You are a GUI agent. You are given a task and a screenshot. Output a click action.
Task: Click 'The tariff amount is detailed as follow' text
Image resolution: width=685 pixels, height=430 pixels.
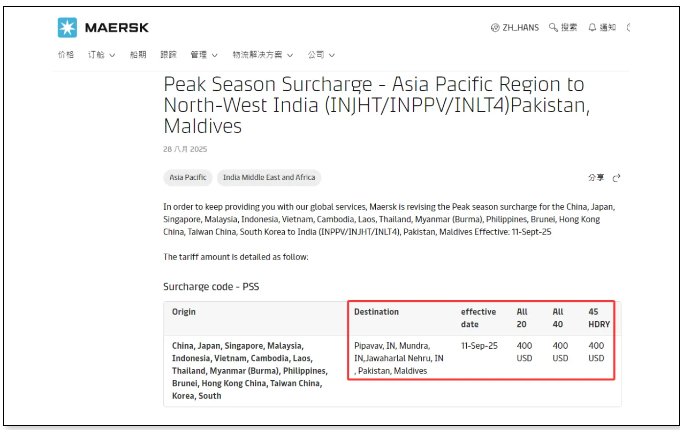[x=236, y=257]
